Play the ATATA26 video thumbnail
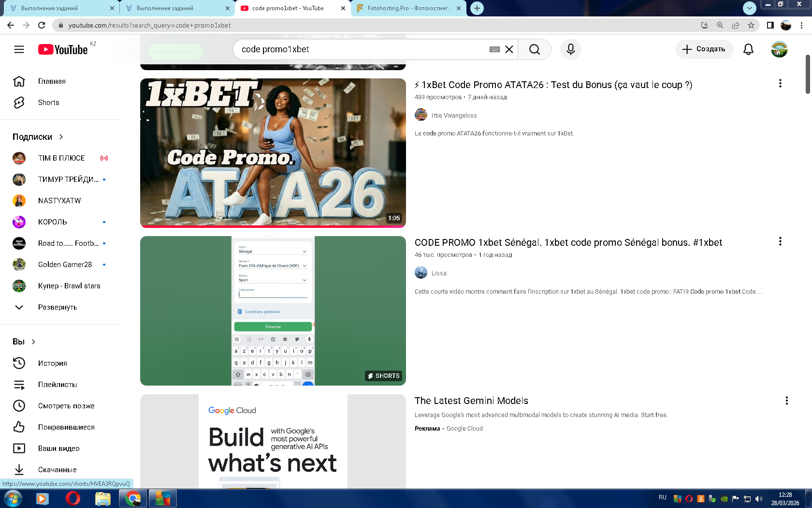 click(x=273, y=153)
